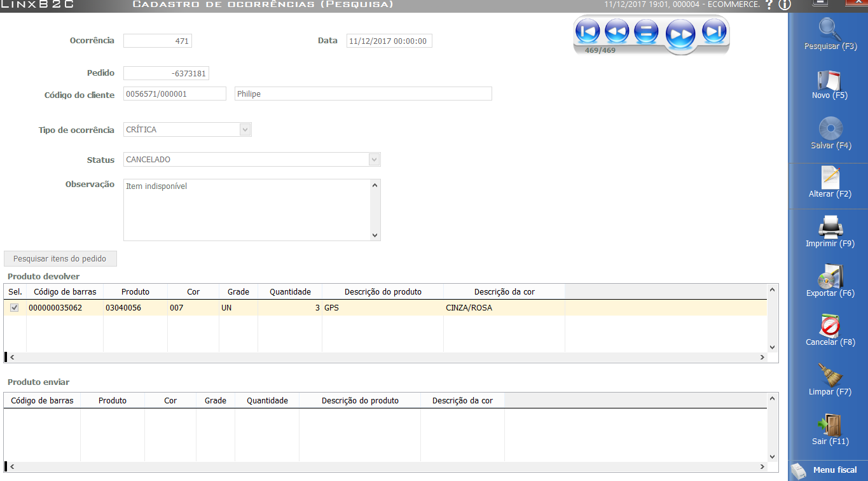Open the Tipo de ocorrência dropdown
The image size is (868, 481).
[245, 130]
